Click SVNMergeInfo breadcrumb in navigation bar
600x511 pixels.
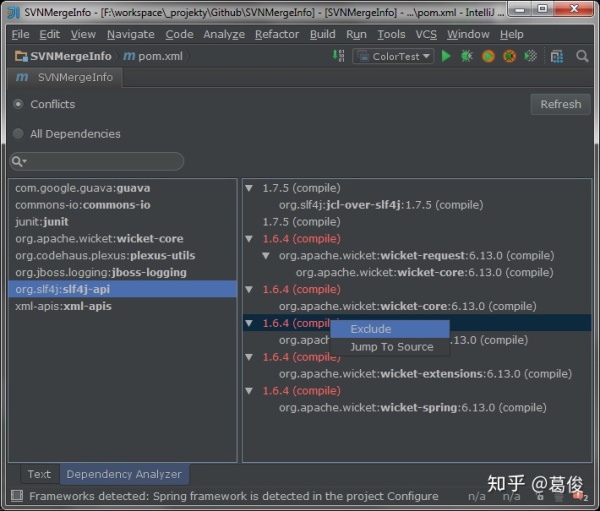[x=70, y=56]
